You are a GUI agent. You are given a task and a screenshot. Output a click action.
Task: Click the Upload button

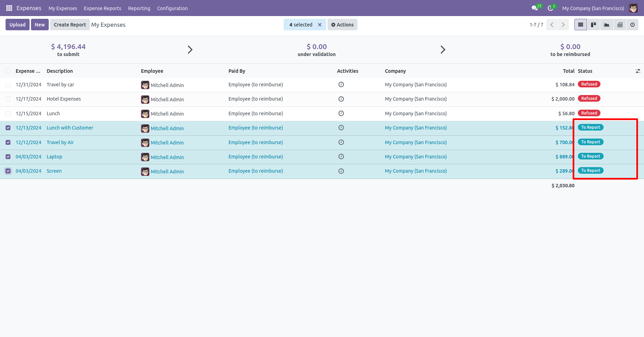pos(17,25)
